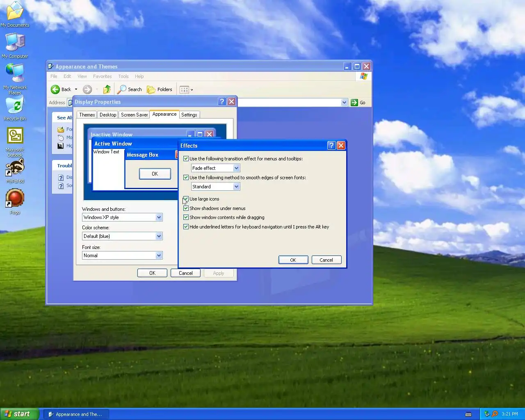Click the Start button

20,414
